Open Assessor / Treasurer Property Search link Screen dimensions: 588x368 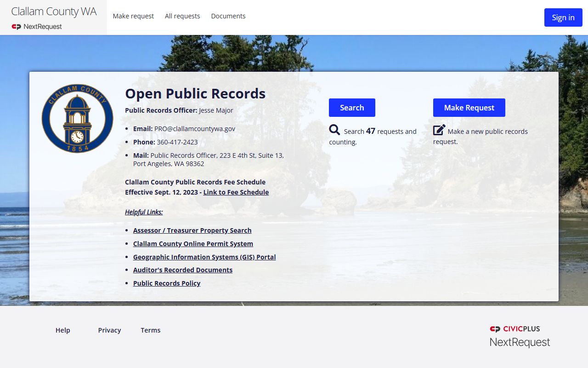point(192,230)
